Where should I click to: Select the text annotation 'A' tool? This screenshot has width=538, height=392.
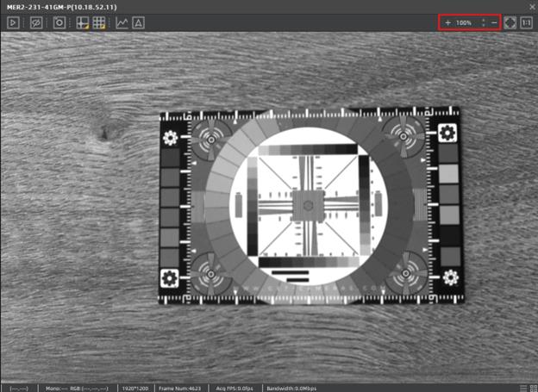click(138, 22)
